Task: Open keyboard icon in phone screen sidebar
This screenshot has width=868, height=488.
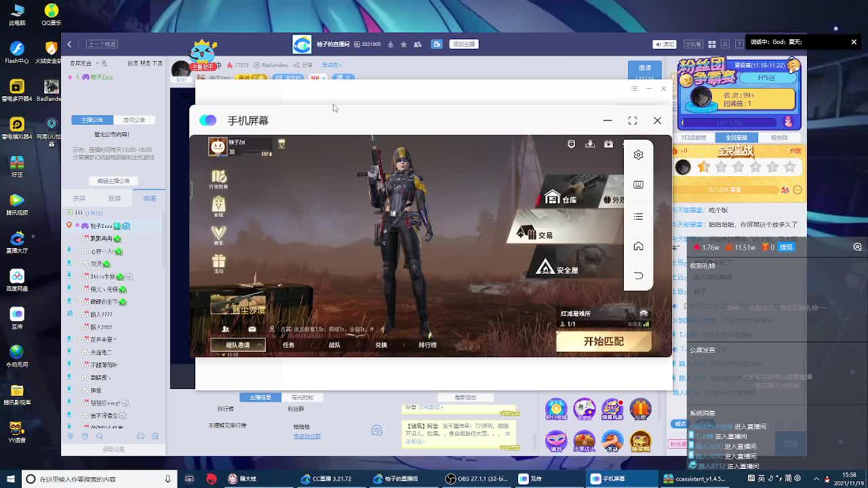Action: click(638, 184)
